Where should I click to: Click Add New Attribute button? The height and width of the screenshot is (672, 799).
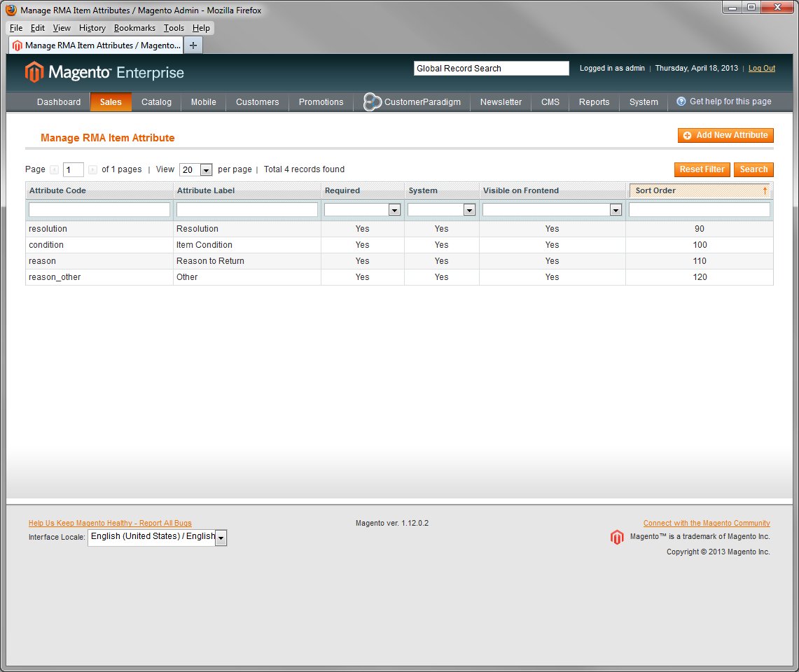pyautogui.click(x=725, y=135)
